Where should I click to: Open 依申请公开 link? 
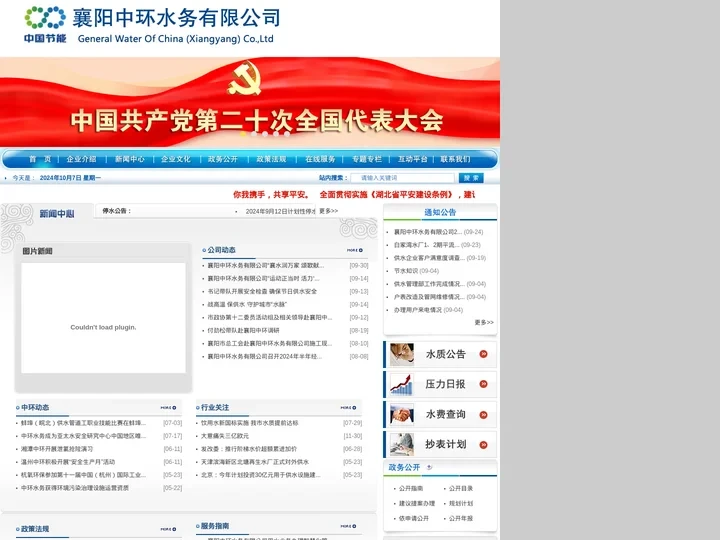pyautogui.click(x=414, y=518)
